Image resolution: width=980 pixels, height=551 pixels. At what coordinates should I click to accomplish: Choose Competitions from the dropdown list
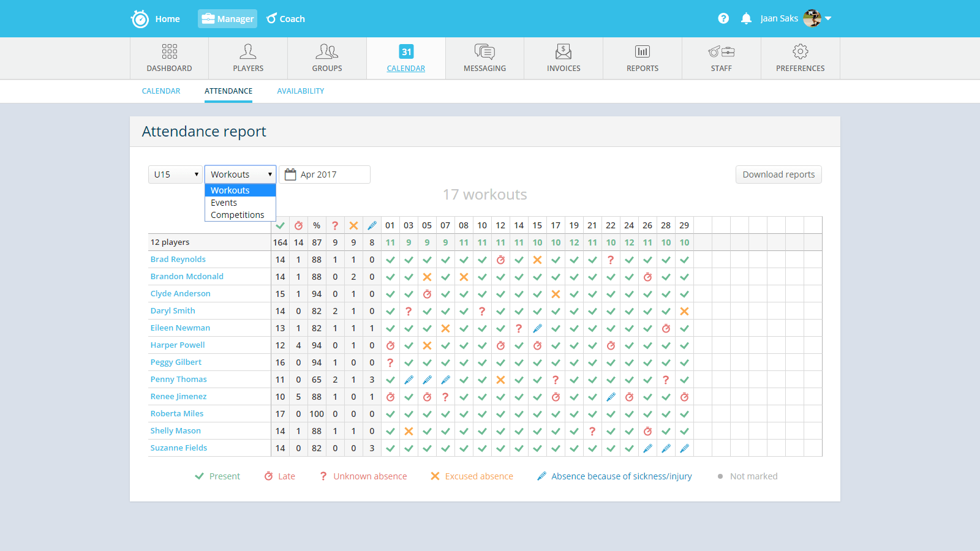point(238,215)
